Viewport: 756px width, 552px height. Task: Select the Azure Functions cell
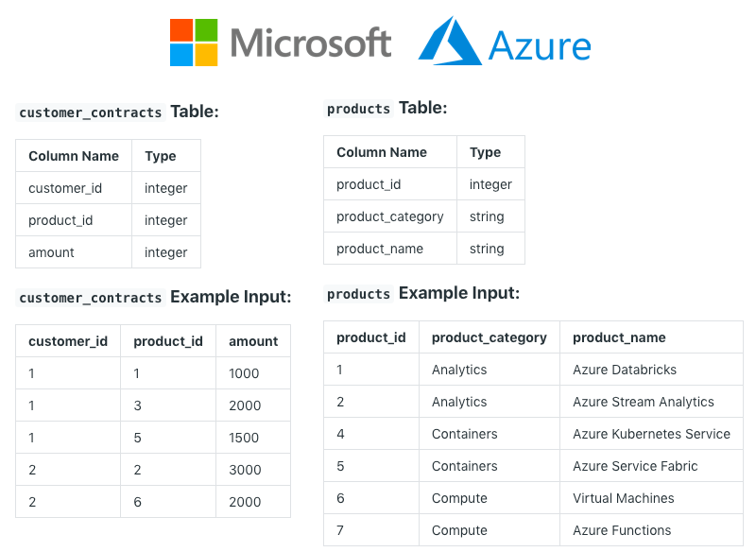622,530
